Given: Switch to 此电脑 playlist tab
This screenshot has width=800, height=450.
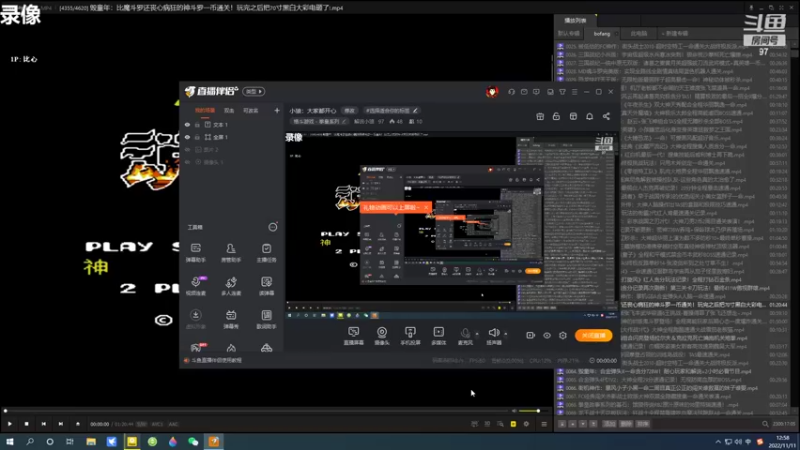Looking at the screenshot, I should [638, 34].
